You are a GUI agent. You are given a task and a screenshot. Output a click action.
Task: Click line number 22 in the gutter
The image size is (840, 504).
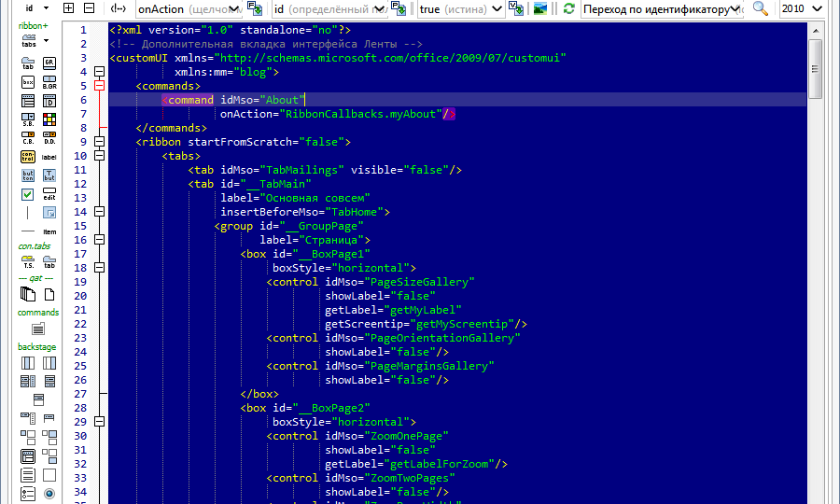coord(80,324)
